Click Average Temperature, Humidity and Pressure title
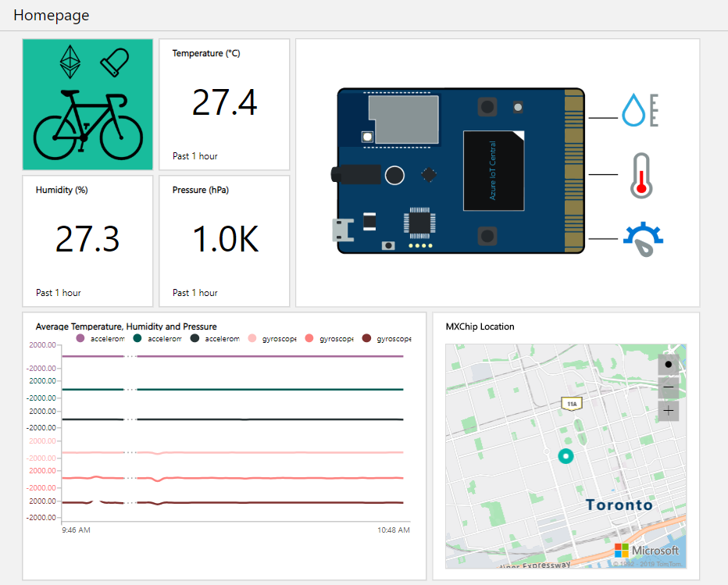Viewport: 728px width, 585px height. 127,326
